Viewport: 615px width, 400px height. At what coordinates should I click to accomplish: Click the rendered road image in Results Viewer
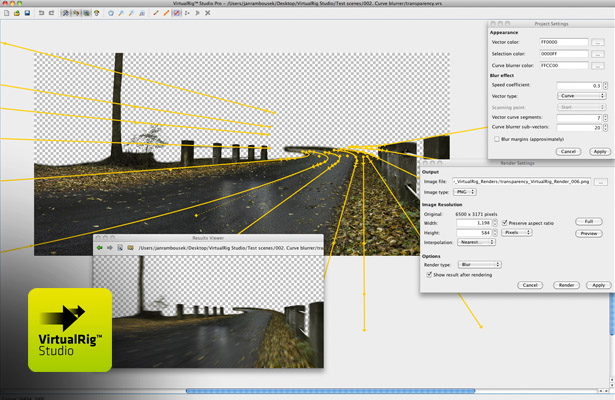pyautogui.click(x=208, y=312)
